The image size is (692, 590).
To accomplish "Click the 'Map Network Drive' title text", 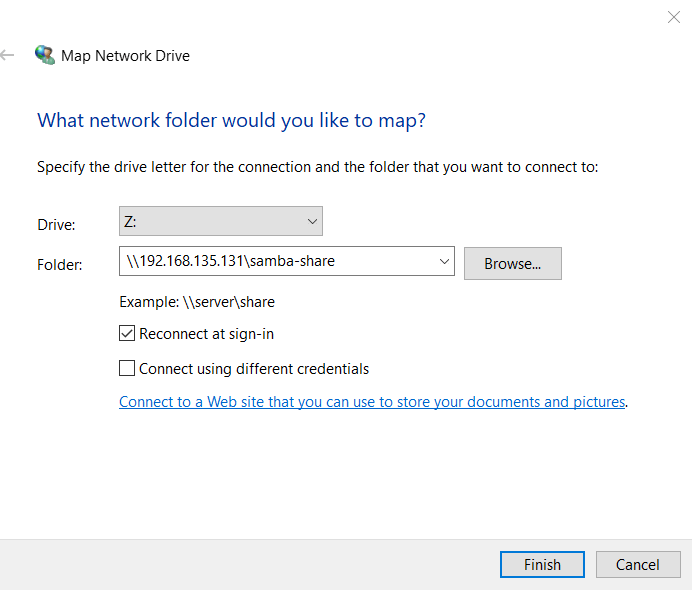I will [125, 56].
